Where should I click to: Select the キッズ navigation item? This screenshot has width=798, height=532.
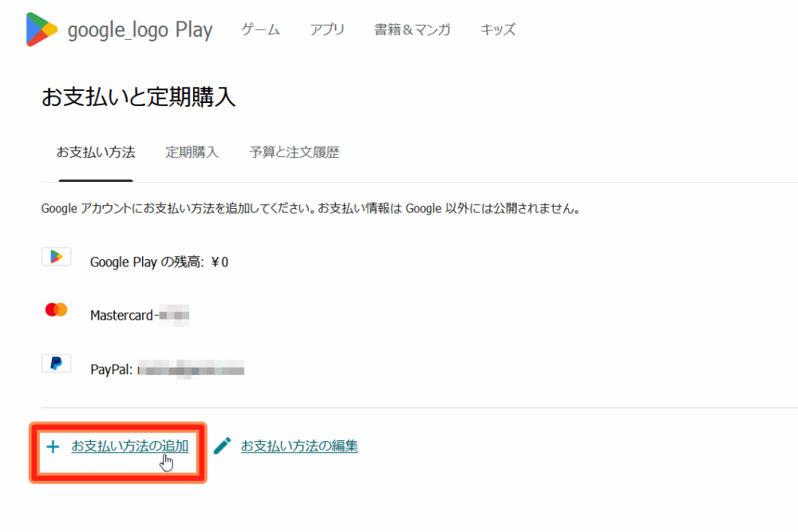click(x=498, y=30)
